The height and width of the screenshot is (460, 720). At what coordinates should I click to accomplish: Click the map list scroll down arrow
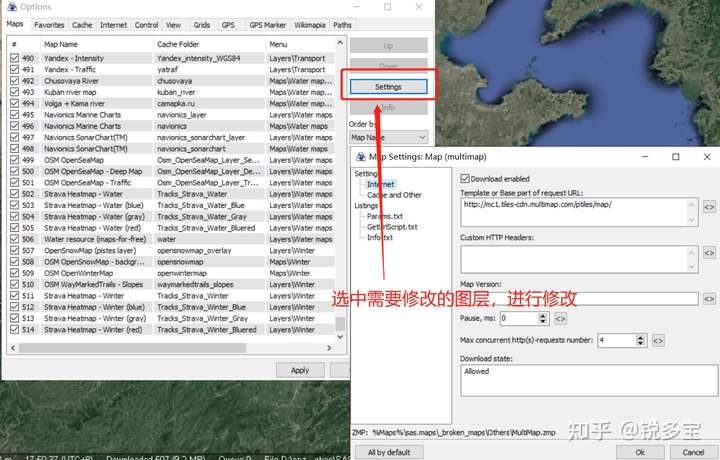point(340,337)
